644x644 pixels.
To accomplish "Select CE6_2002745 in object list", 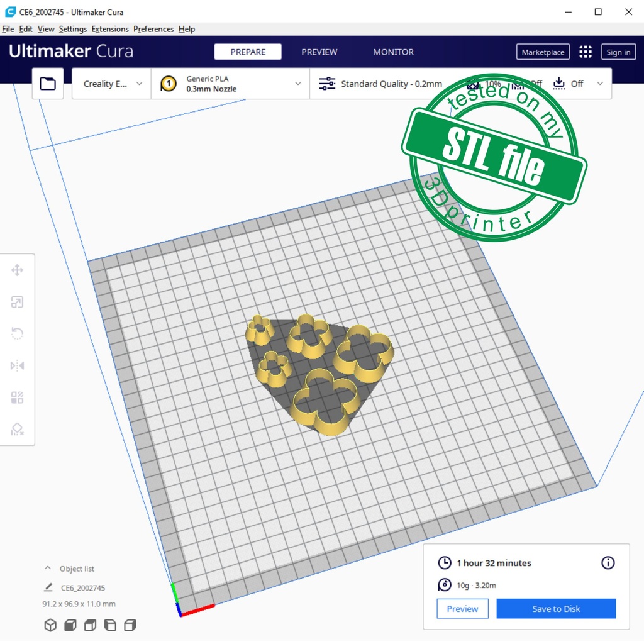I will point(82,588).
